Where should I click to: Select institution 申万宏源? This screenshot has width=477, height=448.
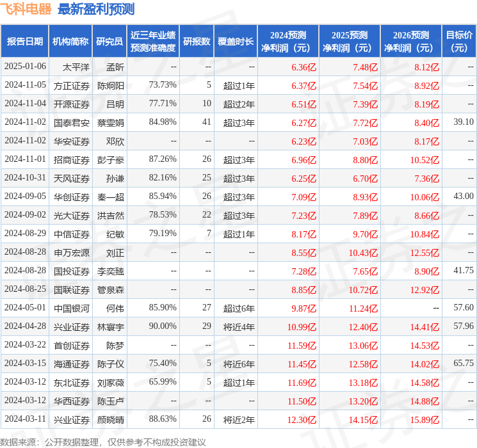pos(72,253)
